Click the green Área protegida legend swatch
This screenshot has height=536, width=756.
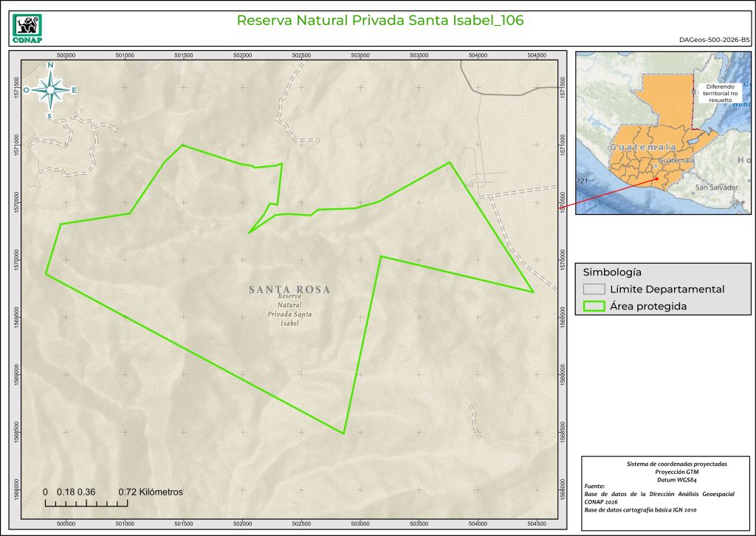593,306
